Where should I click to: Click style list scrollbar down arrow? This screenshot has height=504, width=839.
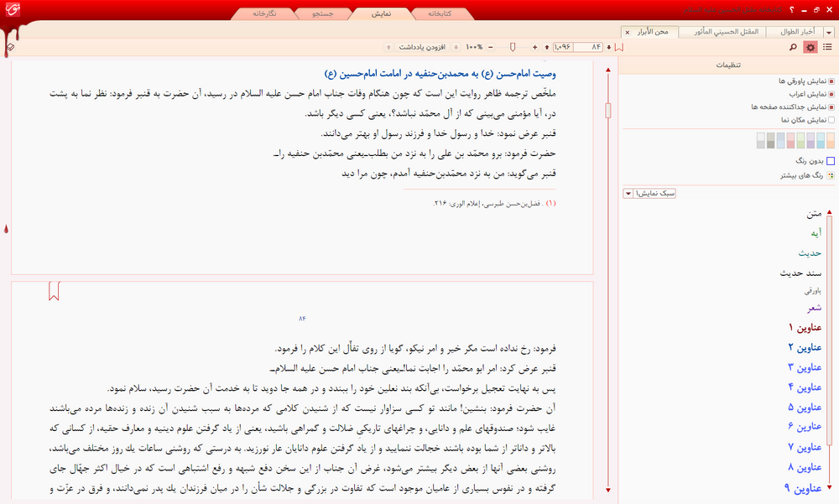click(x=830, y=487)
